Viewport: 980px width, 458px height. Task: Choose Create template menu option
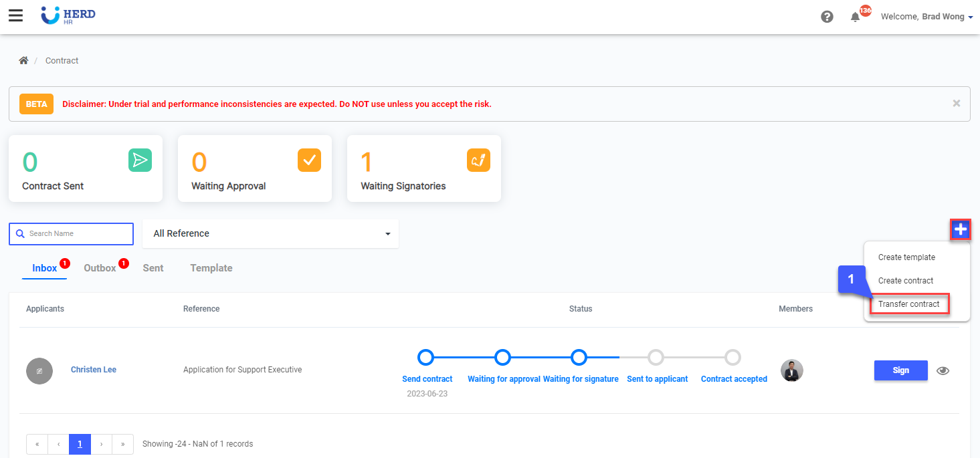(906, 257)
